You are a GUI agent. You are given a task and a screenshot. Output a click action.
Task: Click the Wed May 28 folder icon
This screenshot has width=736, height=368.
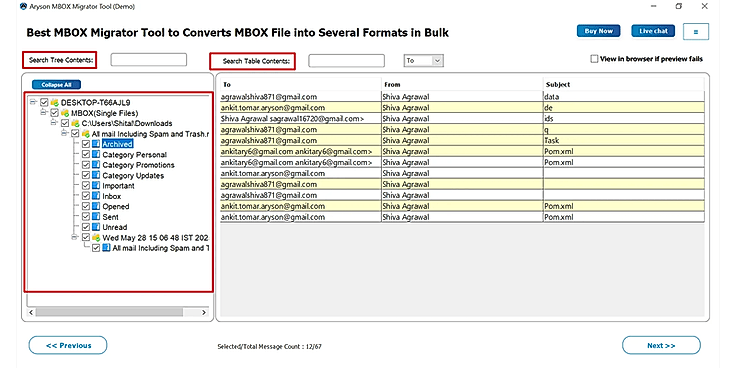click(96, 238)
